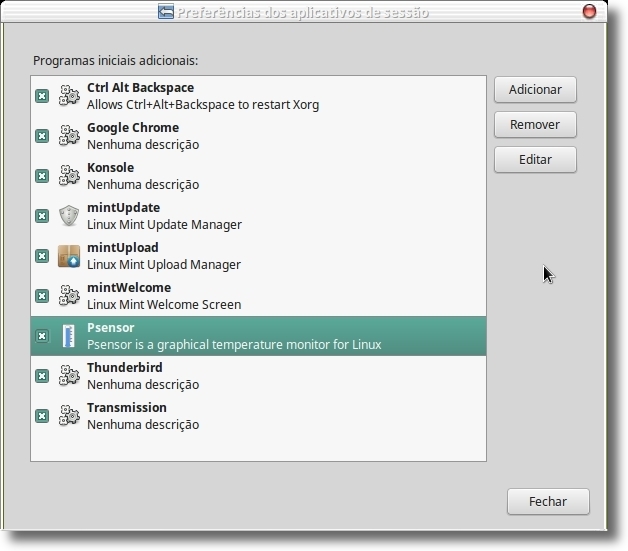Image resolution: width=628 pixels, height=551 pixels.
Task: Click the Psensor thermometer icon
Action: click(69, 336)
